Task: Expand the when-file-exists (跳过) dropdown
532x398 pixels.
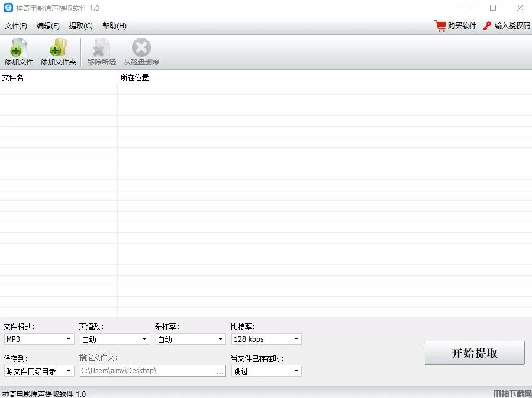Action: click(266, 371)
